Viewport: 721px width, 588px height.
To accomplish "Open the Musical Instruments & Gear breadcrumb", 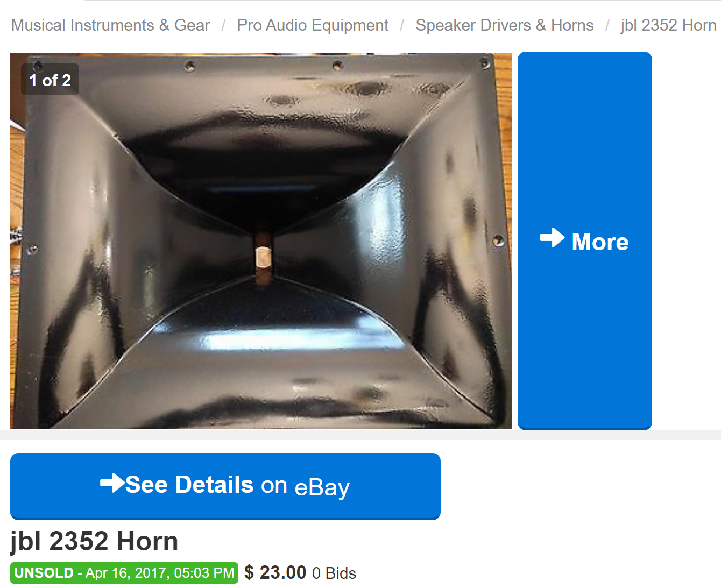I will 110,25.
